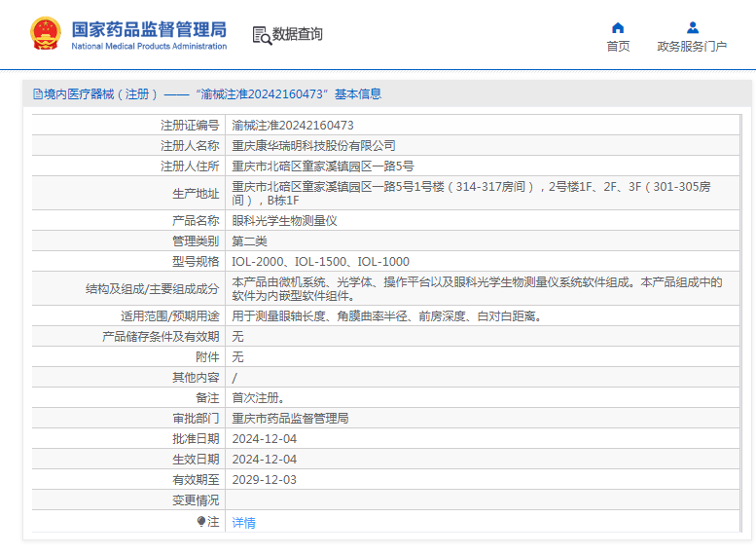Image resolution: width=756 pixels, height=555 pixels.
Task: Click the 注册人住所 row label
Action: [x=190, y=166]
